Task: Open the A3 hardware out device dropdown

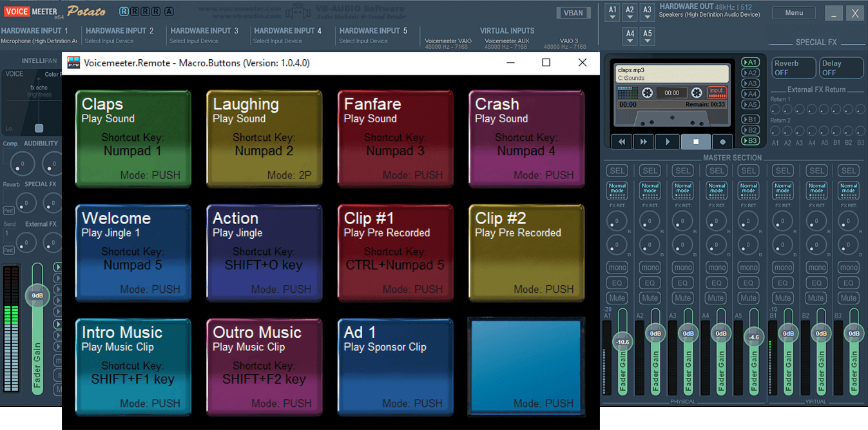Action: tap(648, 13)
